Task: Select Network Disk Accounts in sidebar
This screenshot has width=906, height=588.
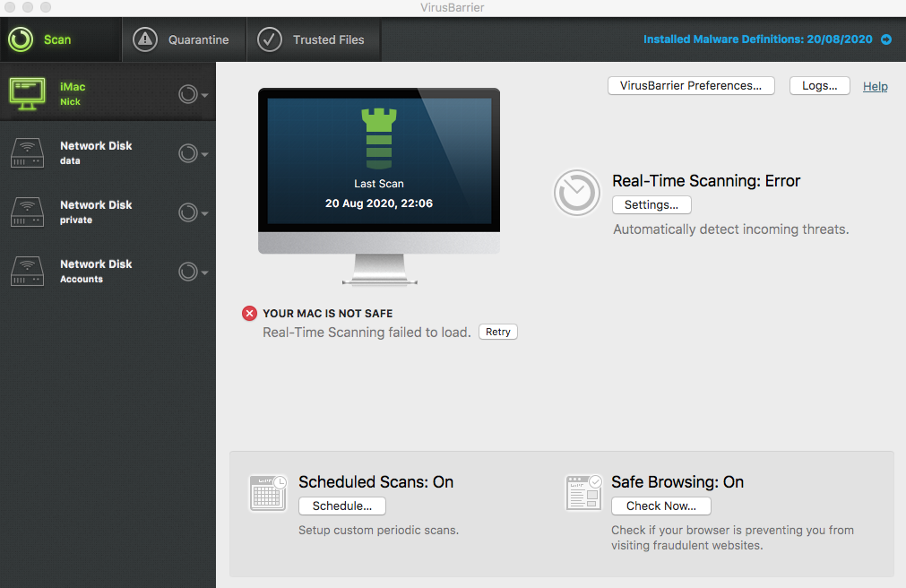Action: click(x=108, y=271)
